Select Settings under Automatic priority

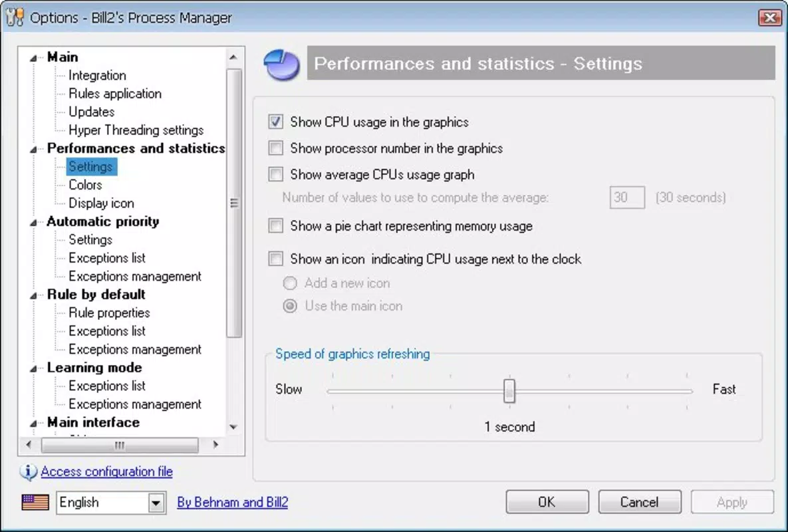(90, 239)
